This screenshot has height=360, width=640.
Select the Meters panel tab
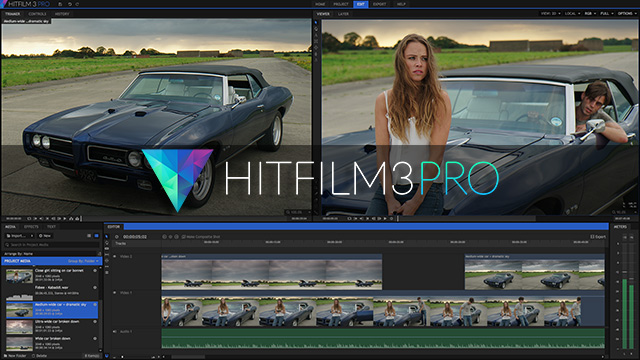[620, 227]
